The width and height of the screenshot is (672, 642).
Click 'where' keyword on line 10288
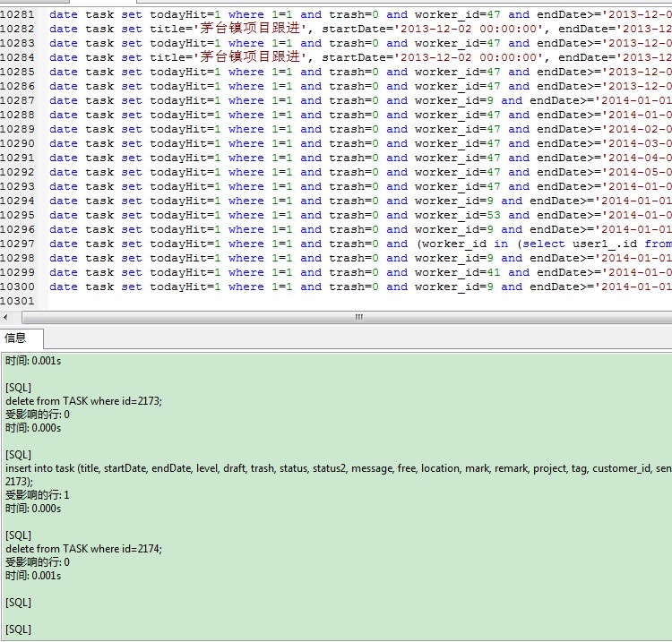click(246, 115)
